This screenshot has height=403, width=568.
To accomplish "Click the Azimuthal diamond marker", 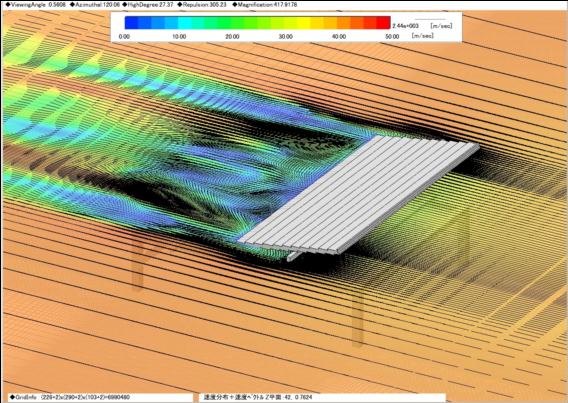I will 72,5.
